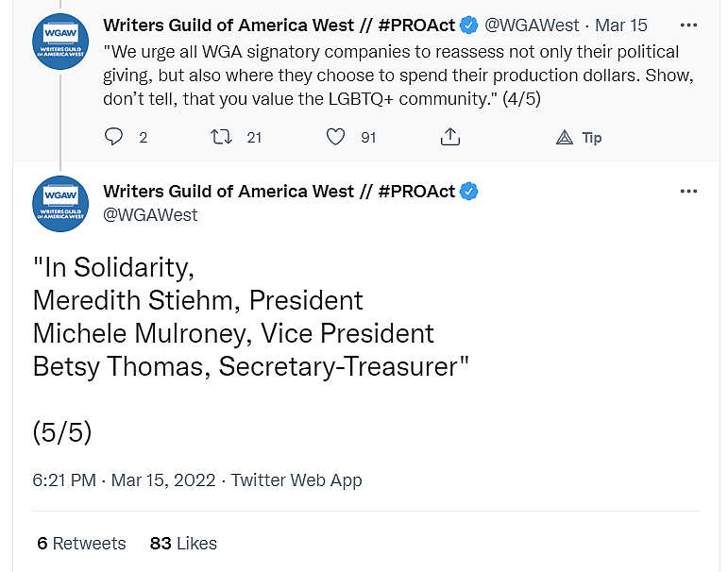
Task: View the "6 Retweets" list
Action: click(81, 543)
